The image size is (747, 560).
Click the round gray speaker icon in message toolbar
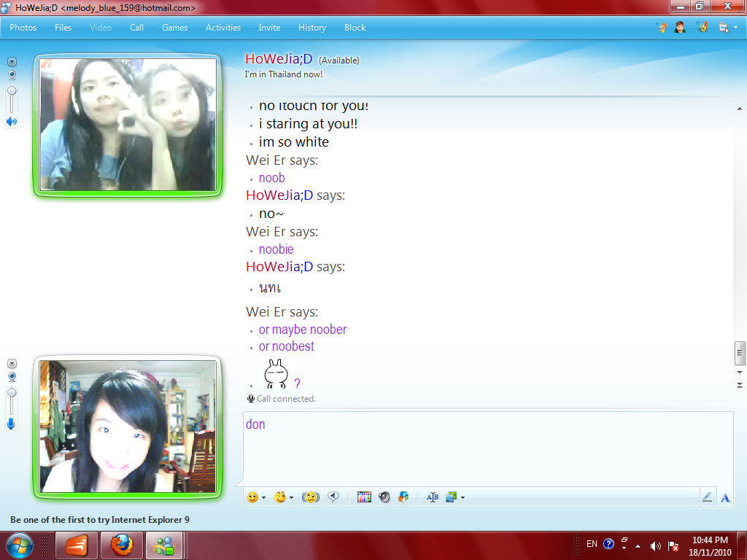click(384, 497)
